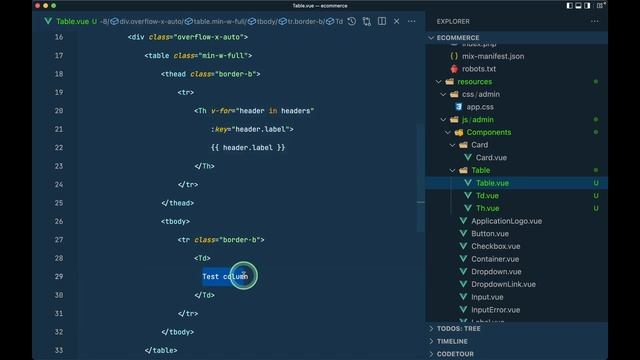Click the JSON icon of mix-manifest.json

[454, 56]
